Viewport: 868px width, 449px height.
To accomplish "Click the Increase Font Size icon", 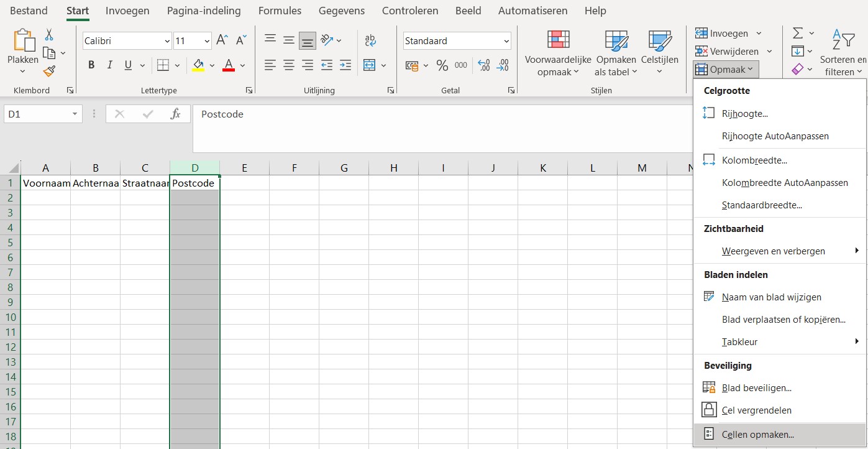I will pos(222,41).
